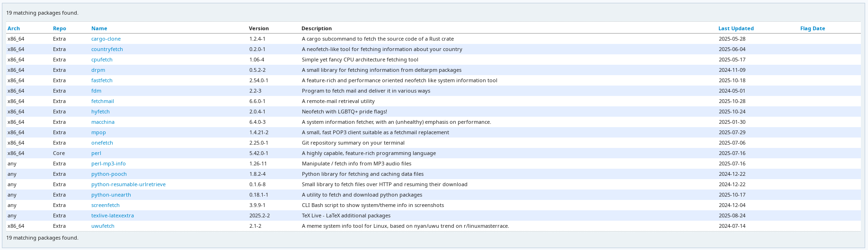Image resolution: width=868 pixels, height=250 pixels.
Task: View the fastfetch package details
Action: 102,80
